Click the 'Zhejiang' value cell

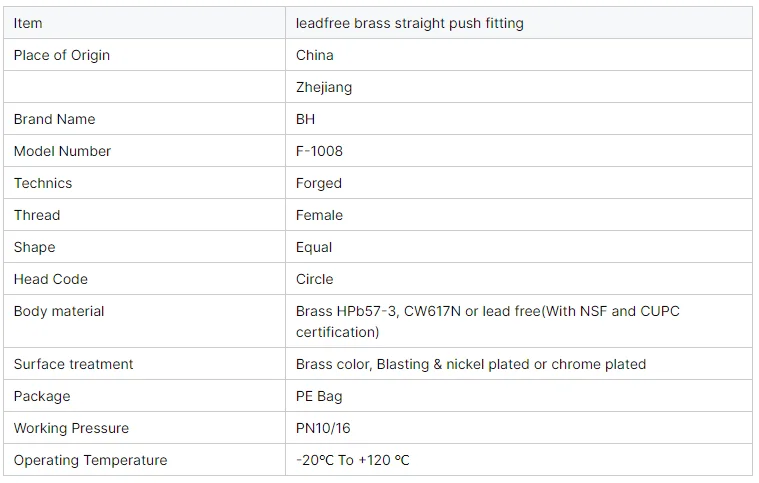click(324, 87)
